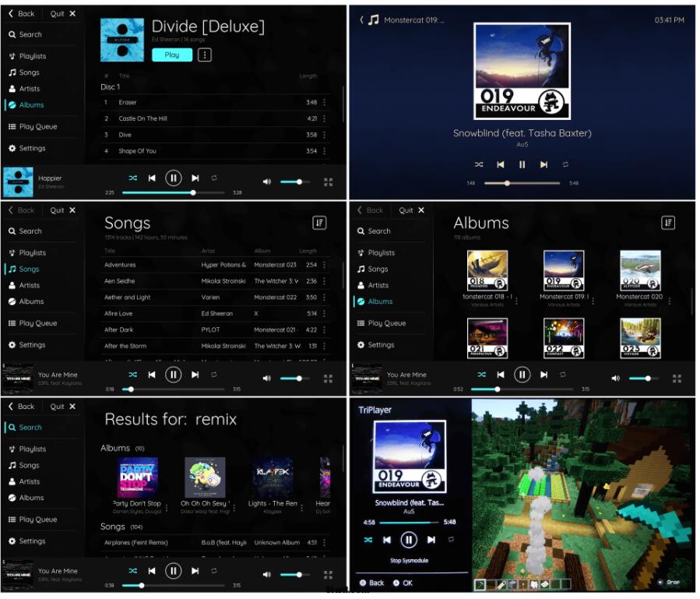Viewport: 700px width, 599px height.
Task: Skip to next track in the TriPlayer overlay
Action: click(x=431, y=540)
